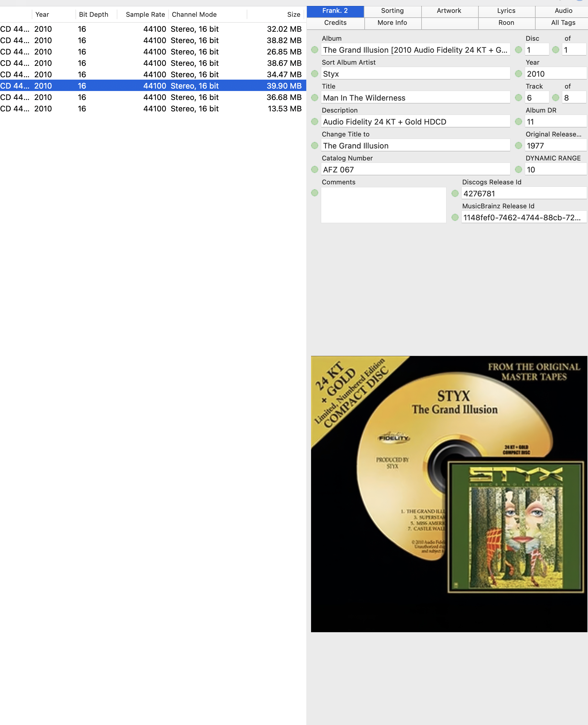588x725 pixels.
Task: Click the Original Release field showing 1977
Action: tap(556, 145)
